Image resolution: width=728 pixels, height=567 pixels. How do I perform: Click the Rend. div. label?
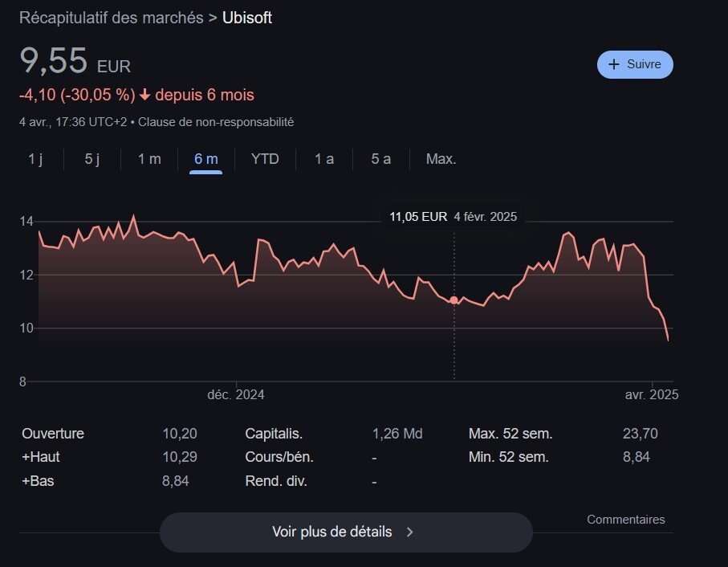tap(276, 481)
